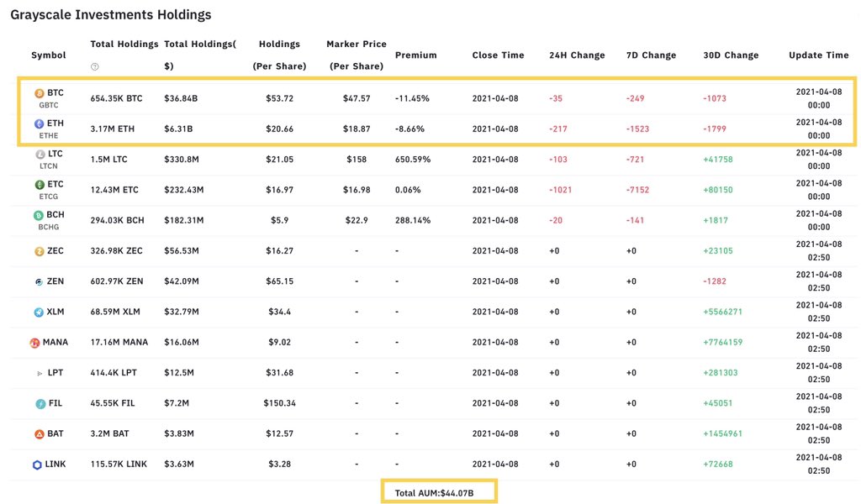Screen dimensions: 861x504
Task: Click the 68.59M XLM holdings cell
Action: [114, 312]
